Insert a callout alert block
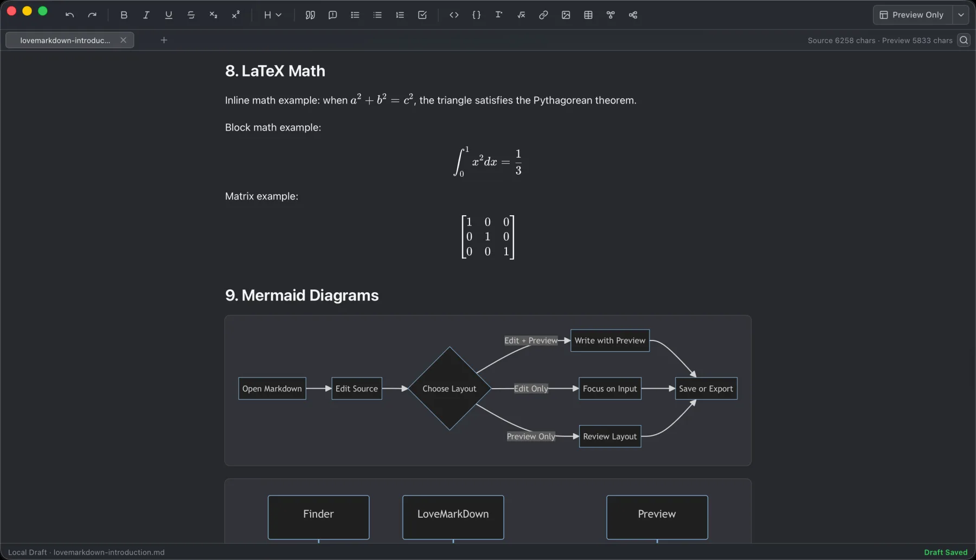The height and width of the screenshot is (560, 976). click(x=332, y=15)
